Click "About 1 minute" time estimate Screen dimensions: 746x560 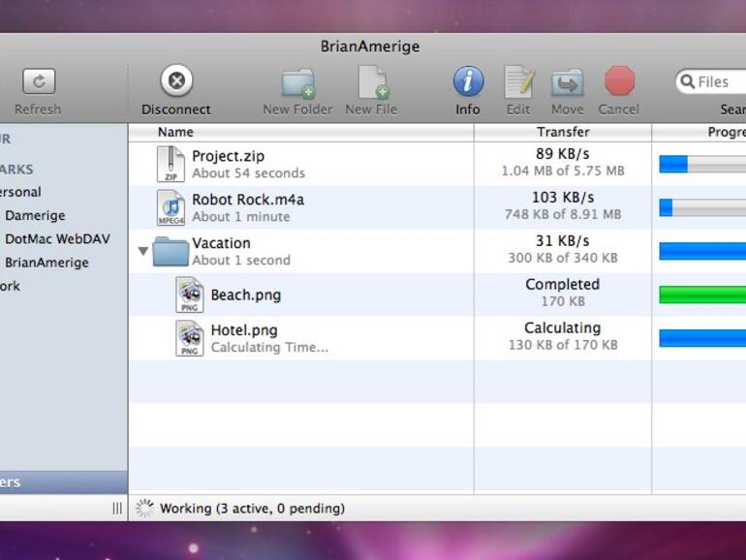tap(240, 217)
